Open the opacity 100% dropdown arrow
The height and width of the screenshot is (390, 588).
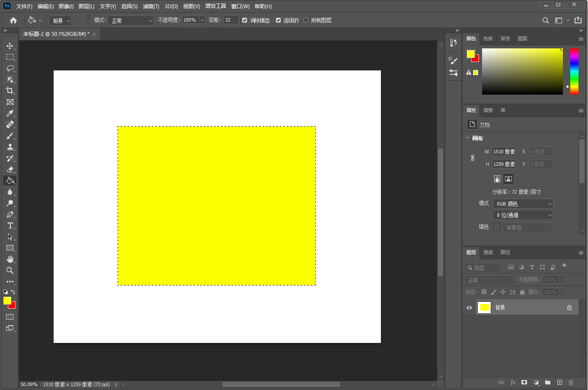tap(202, 20)
